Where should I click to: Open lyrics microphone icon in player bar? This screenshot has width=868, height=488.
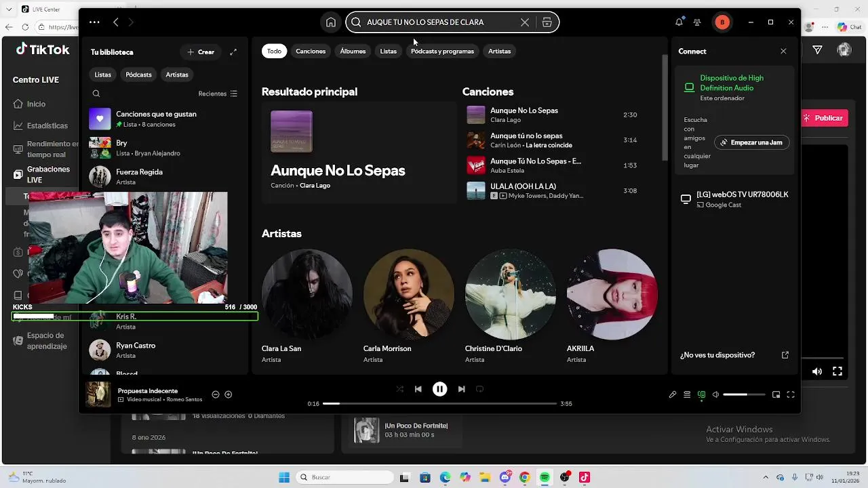[x=673, y=394]
